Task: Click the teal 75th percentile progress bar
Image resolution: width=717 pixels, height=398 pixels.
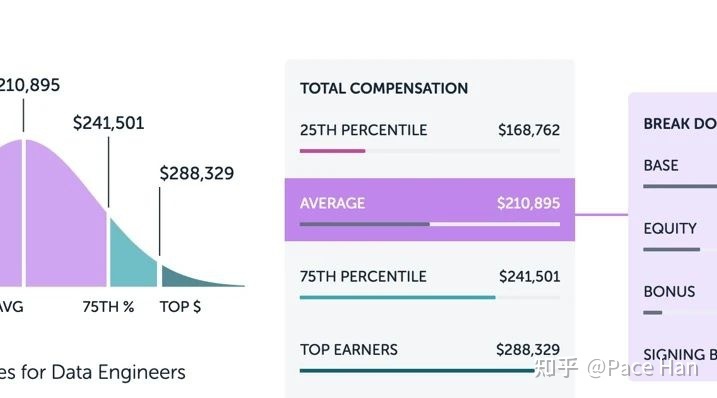Action: [397, 297]
